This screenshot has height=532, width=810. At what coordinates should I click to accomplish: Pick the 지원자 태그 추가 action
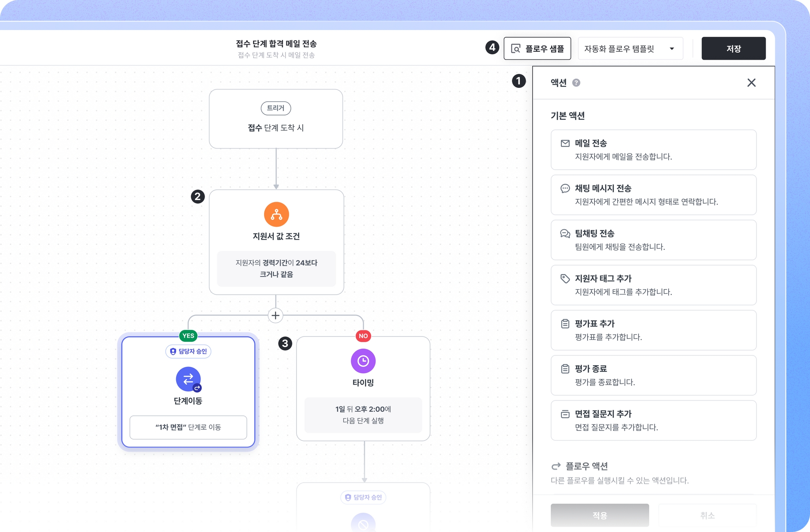pos(653,285)
